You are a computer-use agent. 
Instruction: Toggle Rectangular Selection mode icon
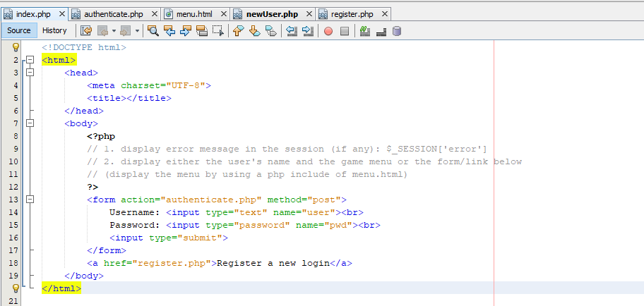point(218,31)
